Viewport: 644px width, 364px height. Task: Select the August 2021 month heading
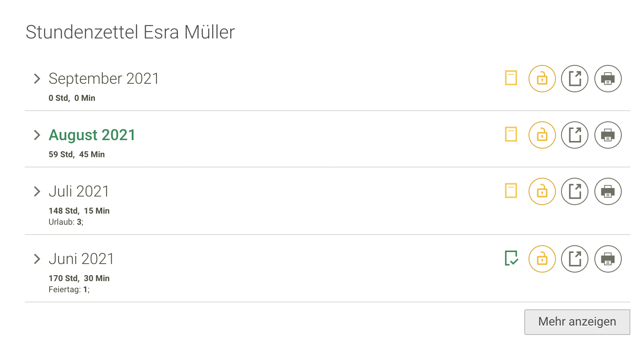click(x=92, y=135)
